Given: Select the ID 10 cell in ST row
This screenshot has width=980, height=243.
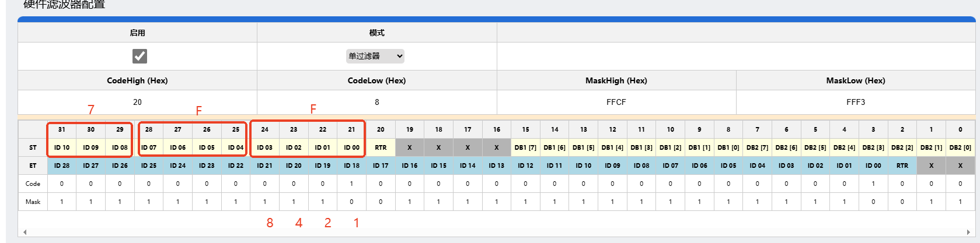Looking at the screenshot, I should click(x=62, y=147).
